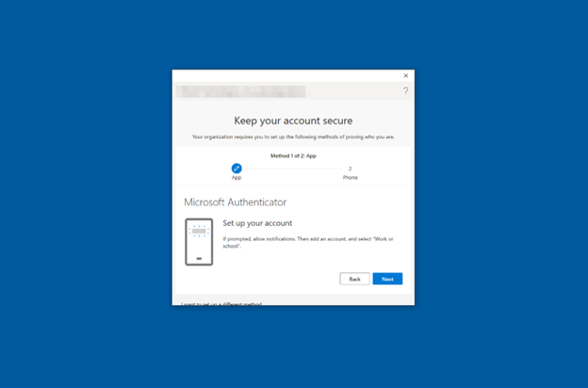Close the account setup dialog
Screen dimensions: 588x388
406,75
